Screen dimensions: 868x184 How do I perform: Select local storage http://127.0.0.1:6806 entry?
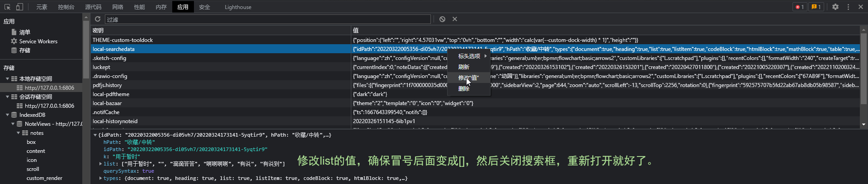point(49,87)
